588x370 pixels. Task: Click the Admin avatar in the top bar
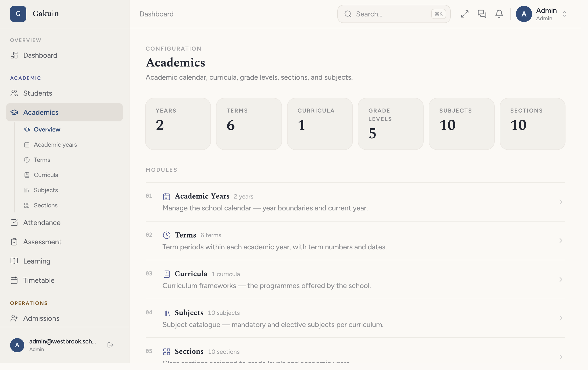[x=524, y=14]
